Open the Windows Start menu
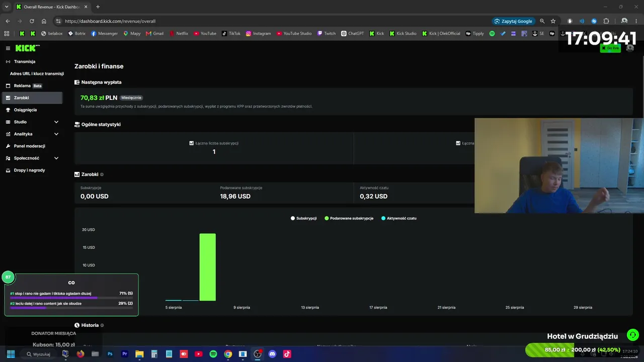 (x=11, y=354)
